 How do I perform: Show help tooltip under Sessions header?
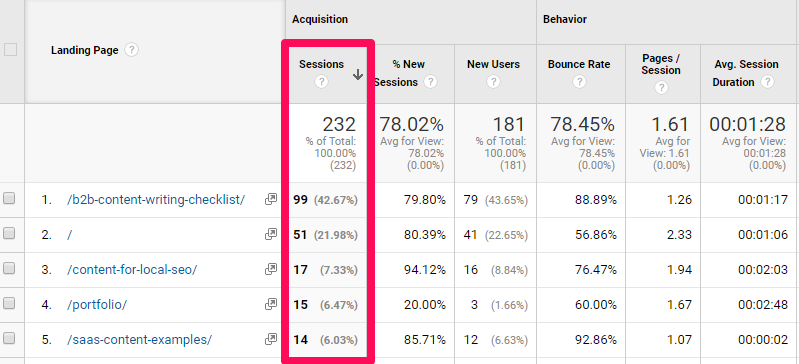(x=321, y=82)
